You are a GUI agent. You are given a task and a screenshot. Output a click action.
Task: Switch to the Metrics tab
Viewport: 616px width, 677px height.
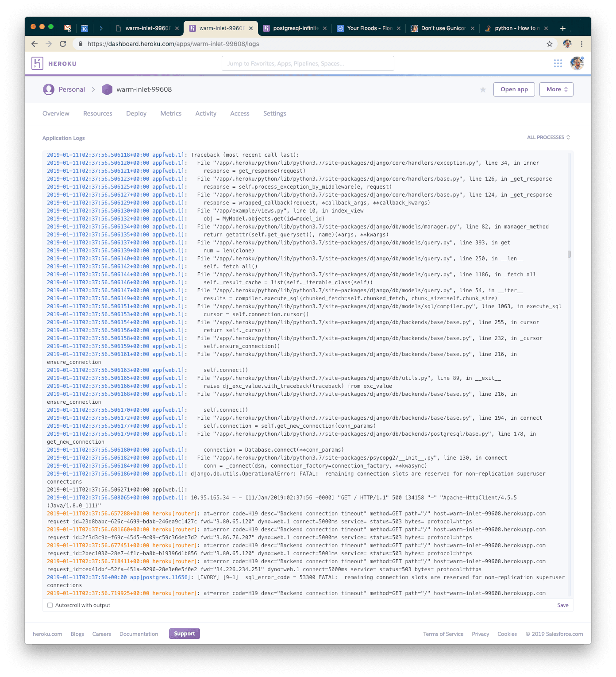tap(171, 113)
